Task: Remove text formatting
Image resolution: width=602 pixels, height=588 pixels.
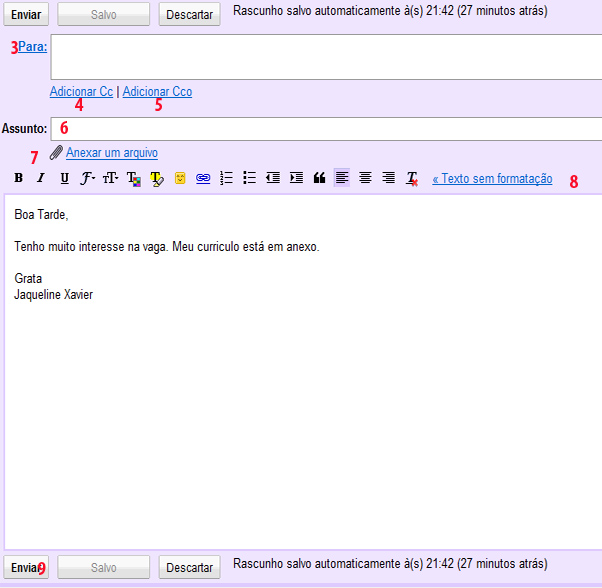Action: (412, 178)
